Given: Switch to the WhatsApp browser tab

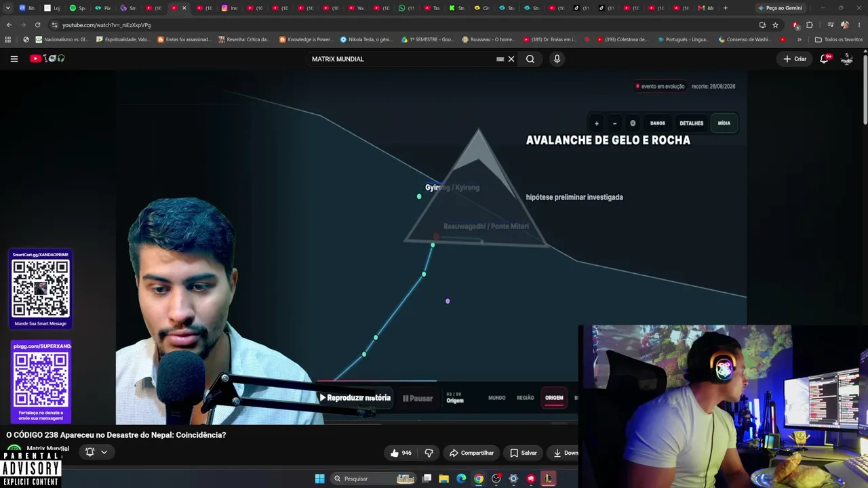Looking at the screenshot, I should [x=407, y=8].
